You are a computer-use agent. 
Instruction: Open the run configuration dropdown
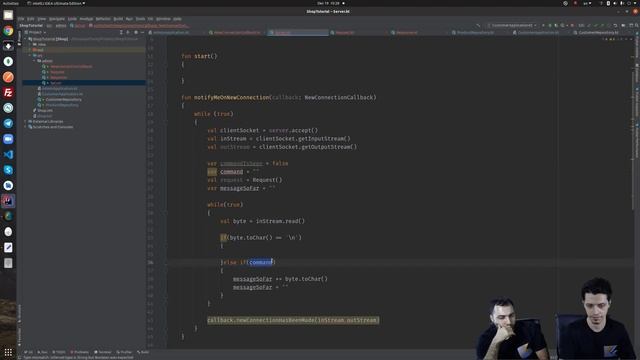(512, 25)
